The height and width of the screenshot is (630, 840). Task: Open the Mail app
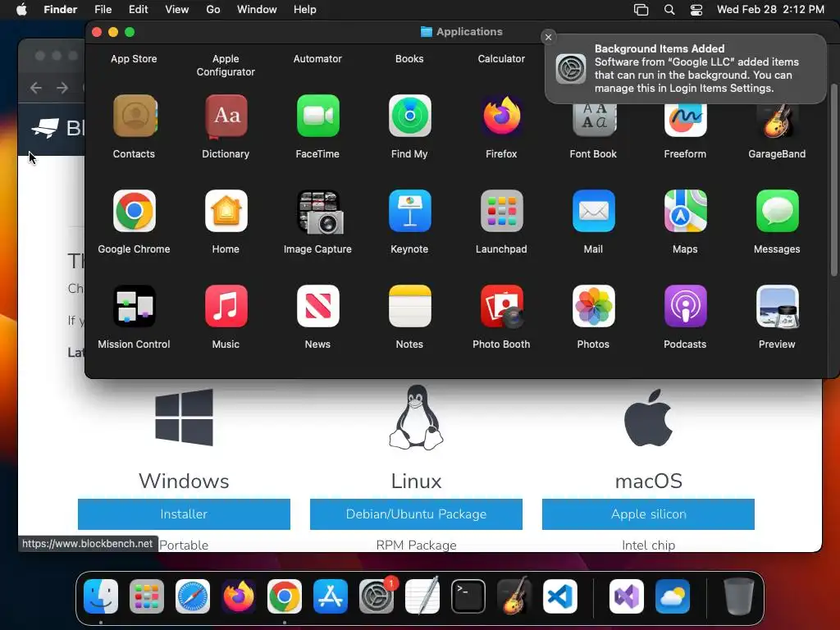[594, 211]
